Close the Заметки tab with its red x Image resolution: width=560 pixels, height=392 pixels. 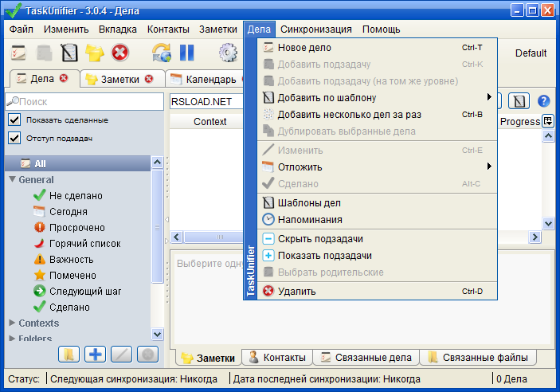coord(149,79)
